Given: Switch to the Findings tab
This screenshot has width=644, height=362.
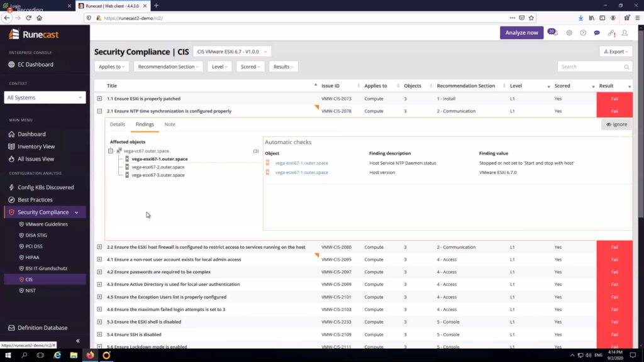Looking at the screenshot, I should [x=145, y=124].
